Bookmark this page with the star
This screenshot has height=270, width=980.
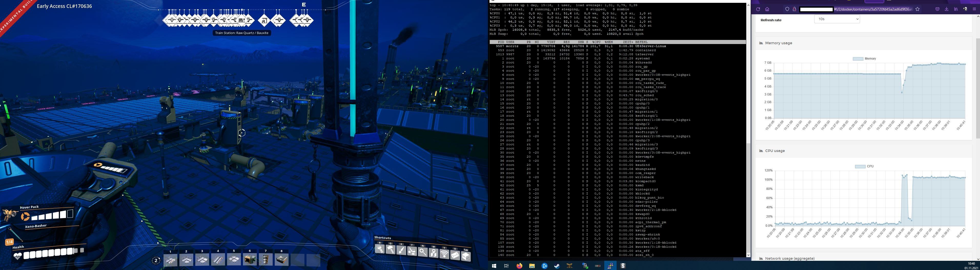point(917,9)
